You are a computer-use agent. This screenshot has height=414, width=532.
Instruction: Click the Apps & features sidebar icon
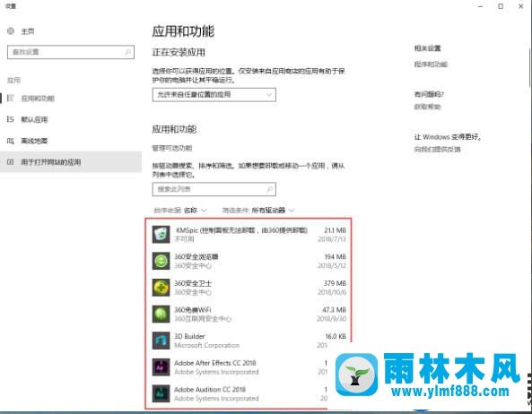coord(11,99)
